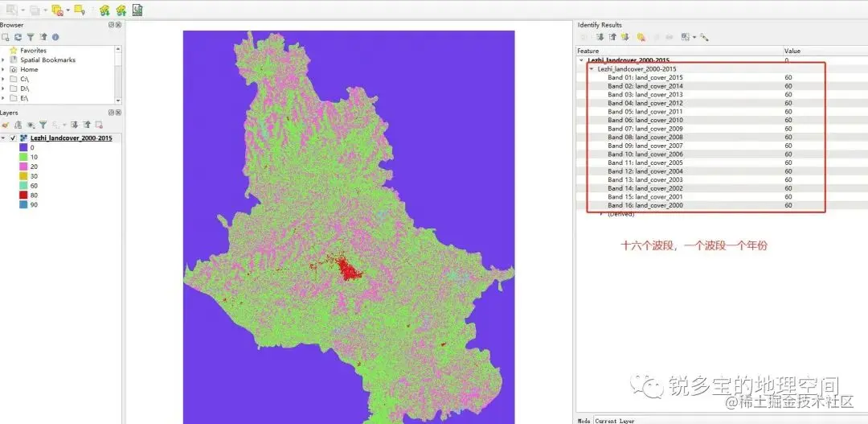The height and width of the screenshot is (424, 868).
Task: Select Favorites in Browser tree
Action: [x=33, y=51]
